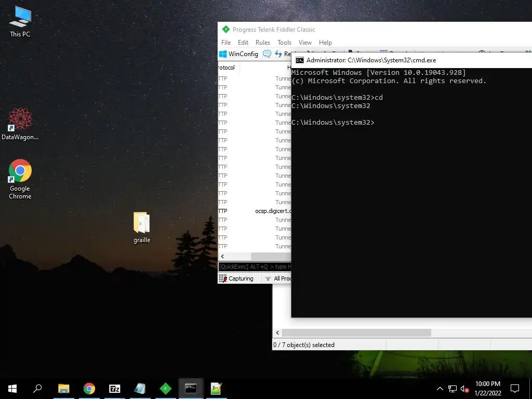Switch to 7-Zip in the taskbar
The width and height of the screenshot is (532, 399).
pos(115,389)
